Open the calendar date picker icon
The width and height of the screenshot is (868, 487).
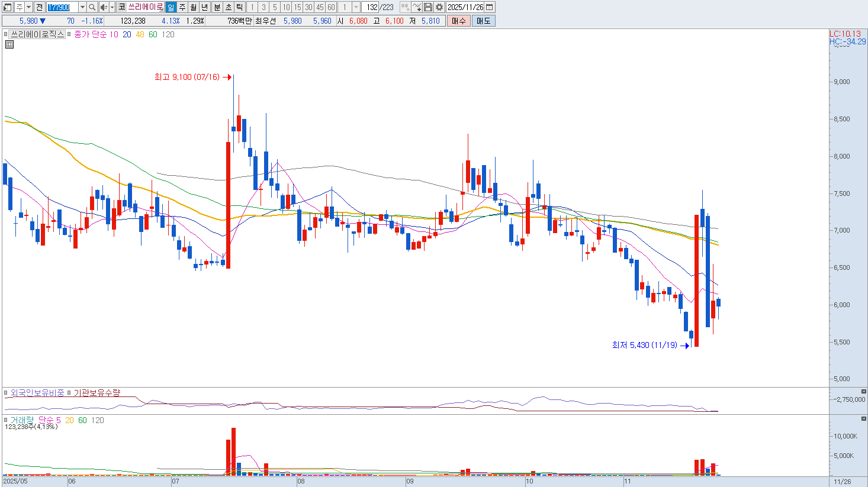(490, 7)
